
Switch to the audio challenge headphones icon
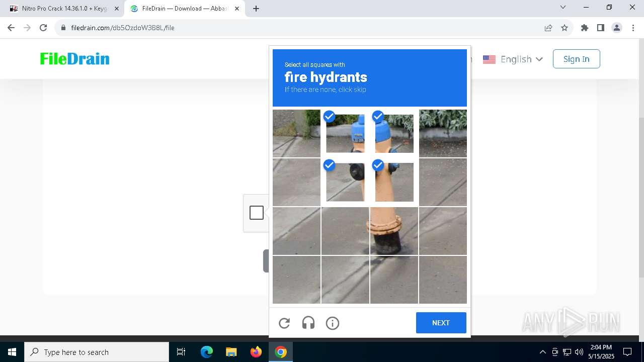308,323
